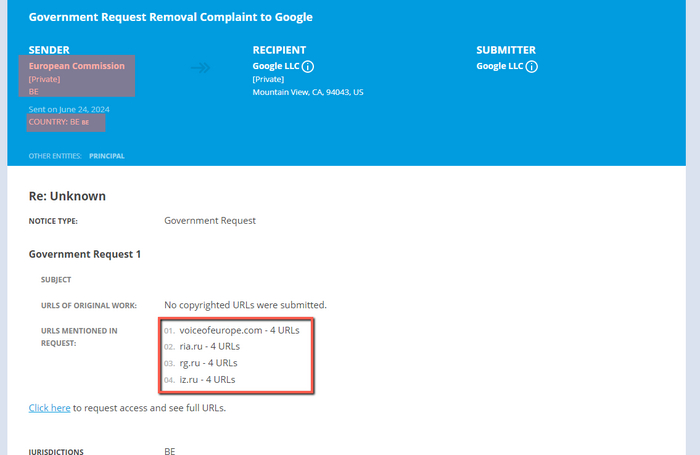Select the iz.ru - 4 URLs entry

(x=207, y=380)
